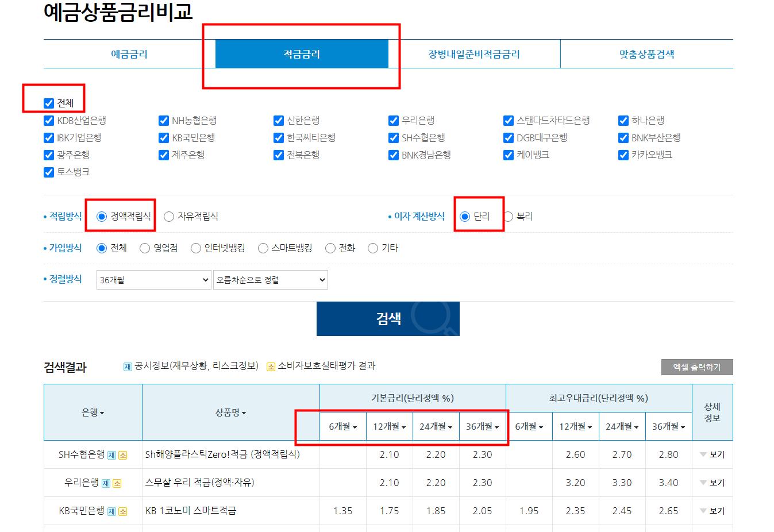Click the 엑셀 출력하기 export button

pyautogui.click(x=697, y=367)
